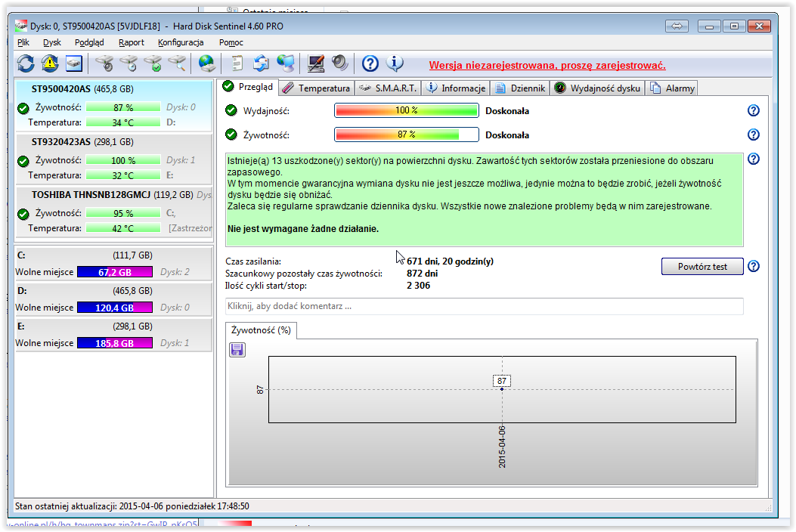
Task: Click the '671 dni, 20 godzin(y)' value
Action: [450, 261]
